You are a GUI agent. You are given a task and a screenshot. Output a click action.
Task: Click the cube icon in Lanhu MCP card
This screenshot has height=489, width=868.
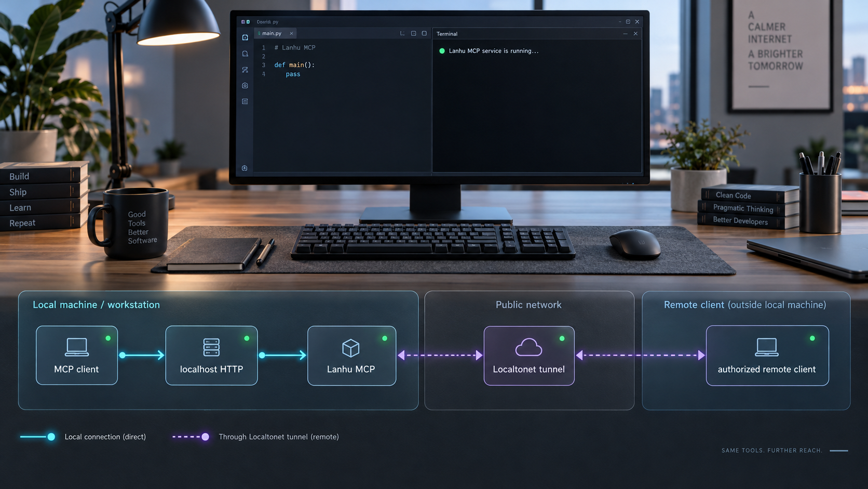coord(351,348)
